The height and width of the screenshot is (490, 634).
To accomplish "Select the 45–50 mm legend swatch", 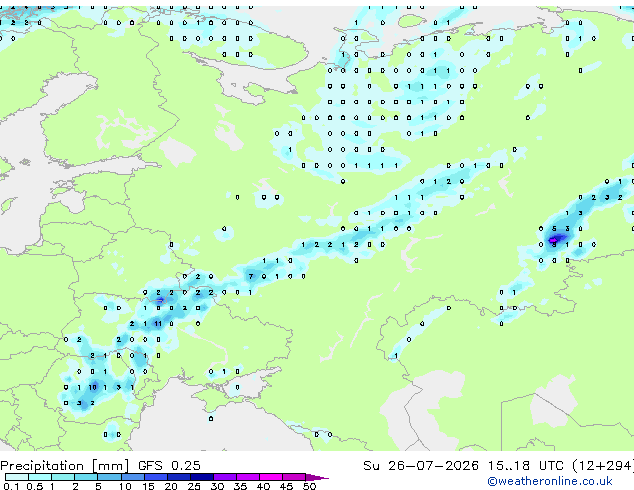I will (294, 477).
